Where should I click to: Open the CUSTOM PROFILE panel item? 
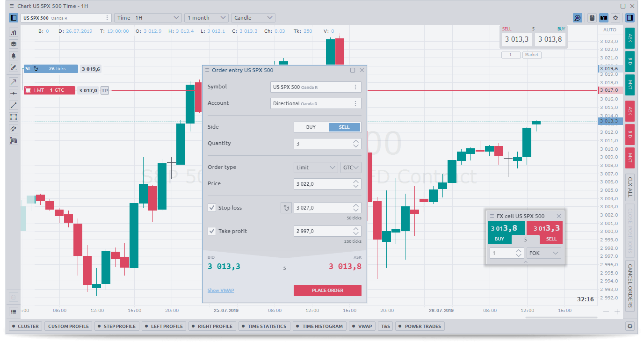coord(68,326)
